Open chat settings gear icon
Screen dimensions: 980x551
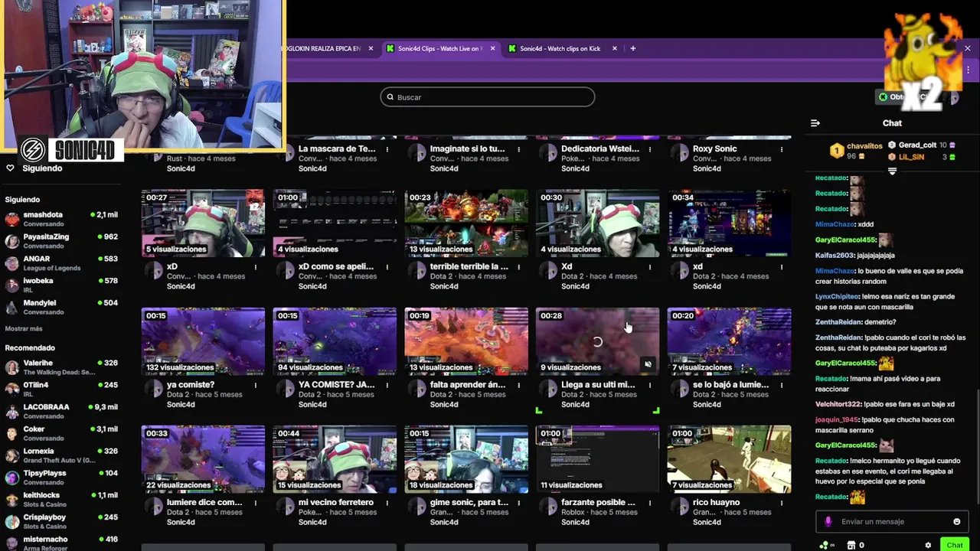(928, 545)
